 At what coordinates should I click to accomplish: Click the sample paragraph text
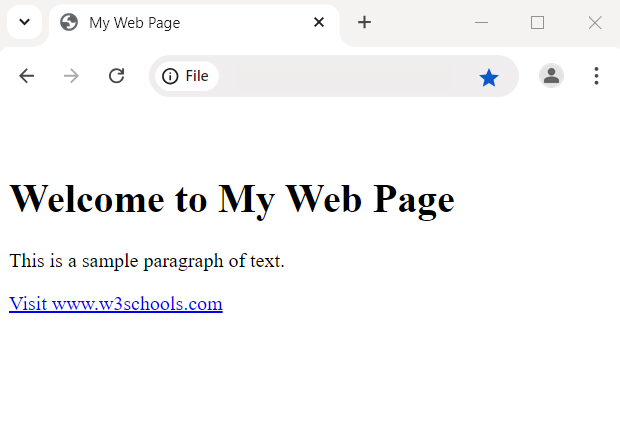[147, 262]
